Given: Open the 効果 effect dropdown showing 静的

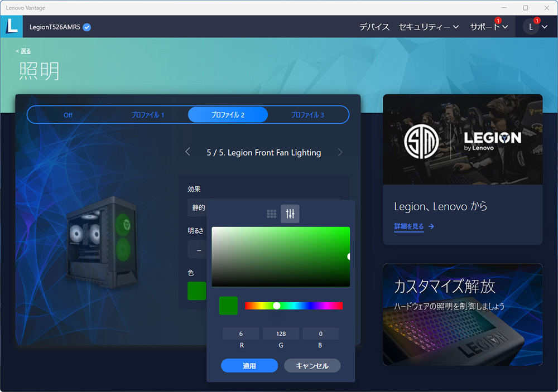Looking at the screenshot, I should [198, 207].
